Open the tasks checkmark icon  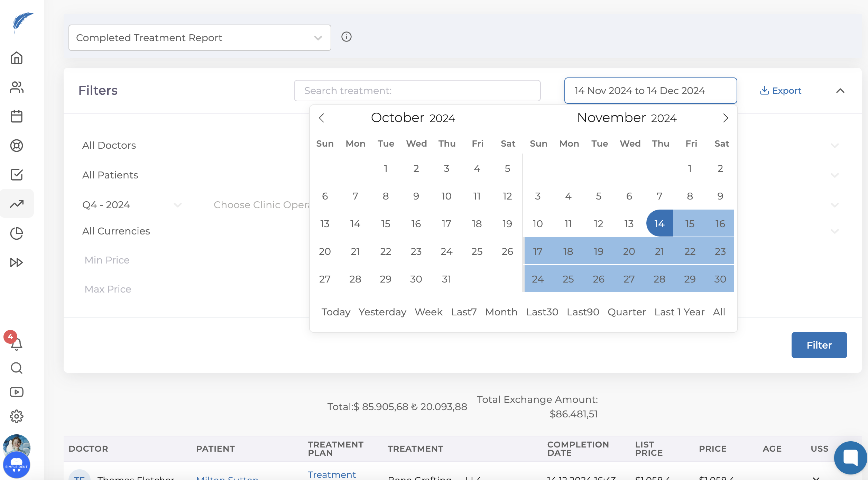coord(17,175)
